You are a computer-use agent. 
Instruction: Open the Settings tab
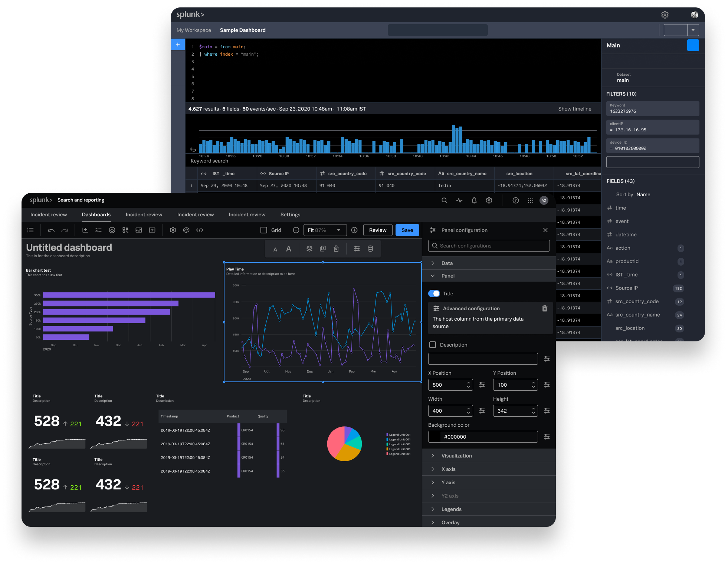click(x=290, y=215)
